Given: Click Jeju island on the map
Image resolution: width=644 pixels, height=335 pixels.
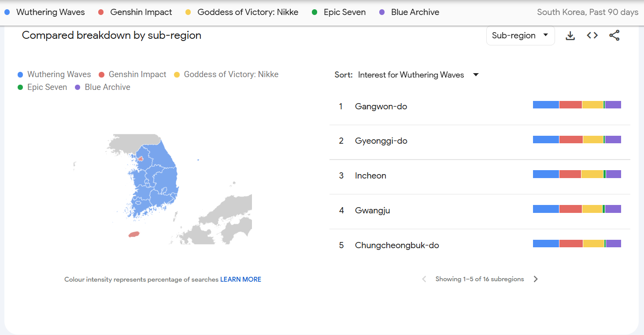Looking at the screenshot, I should tap(134, 234).
